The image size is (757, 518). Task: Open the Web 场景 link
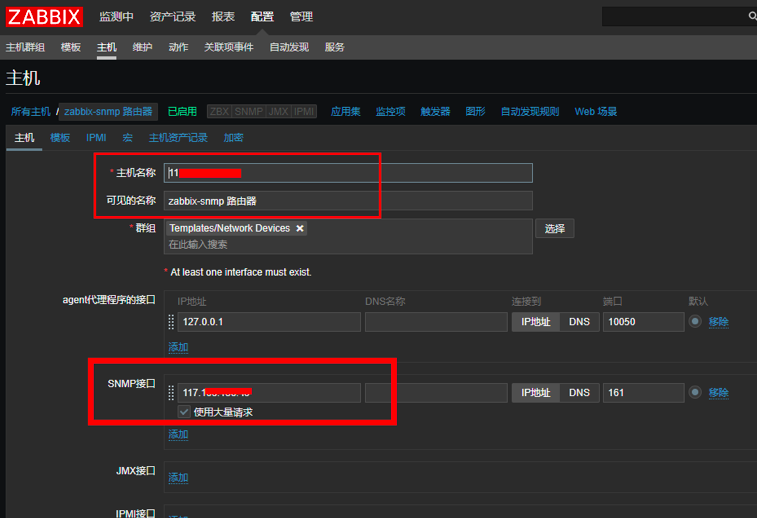596,112
